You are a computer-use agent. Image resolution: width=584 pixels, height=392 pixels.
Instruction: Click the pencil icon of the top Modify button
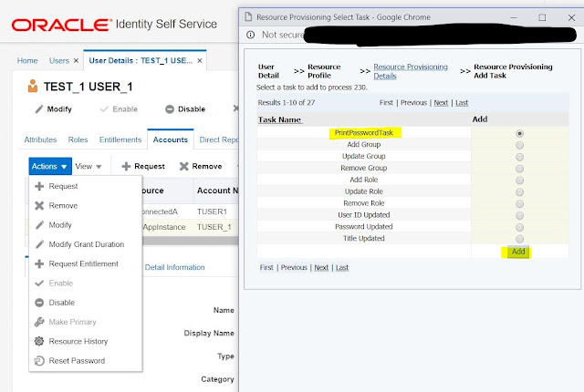[x=39, y=109]
